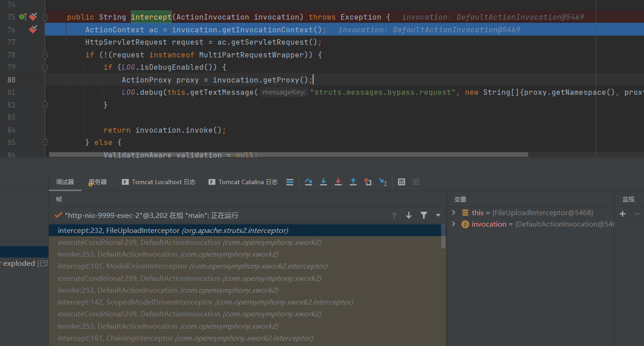Click line number 80 in gutter
644x346 pixels.
pos(11,80)
